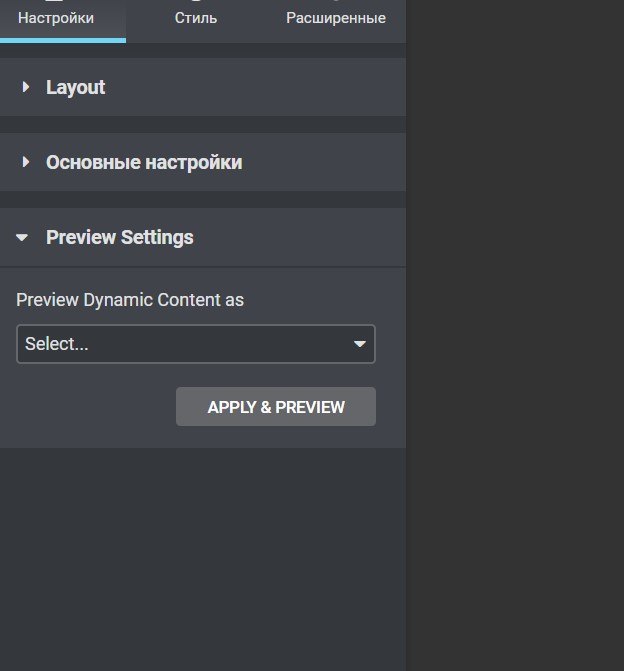Open the Preview Dynamic Content as dropdown
The image size is (624, 671).
(x=196, y=344)
